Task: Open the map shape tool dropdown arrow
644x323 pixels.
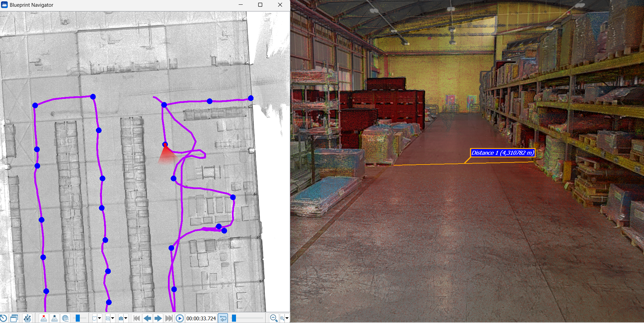Action: 100,318
